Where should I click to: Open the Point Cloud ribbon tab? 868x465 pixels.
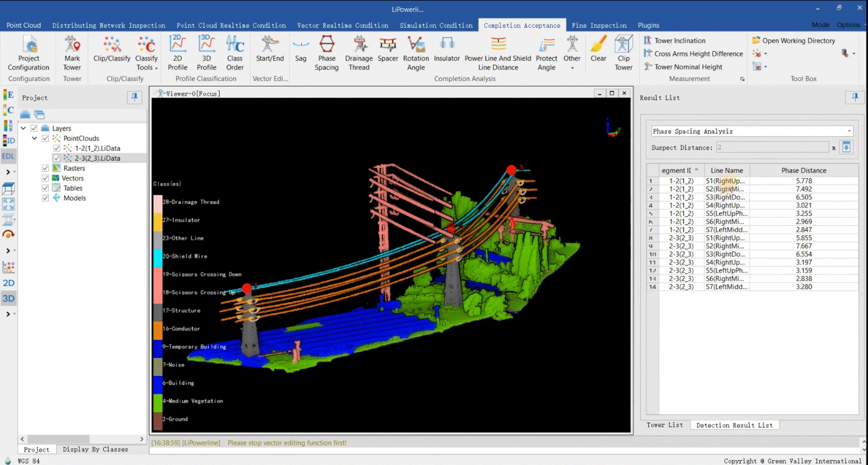pos(24,25)
